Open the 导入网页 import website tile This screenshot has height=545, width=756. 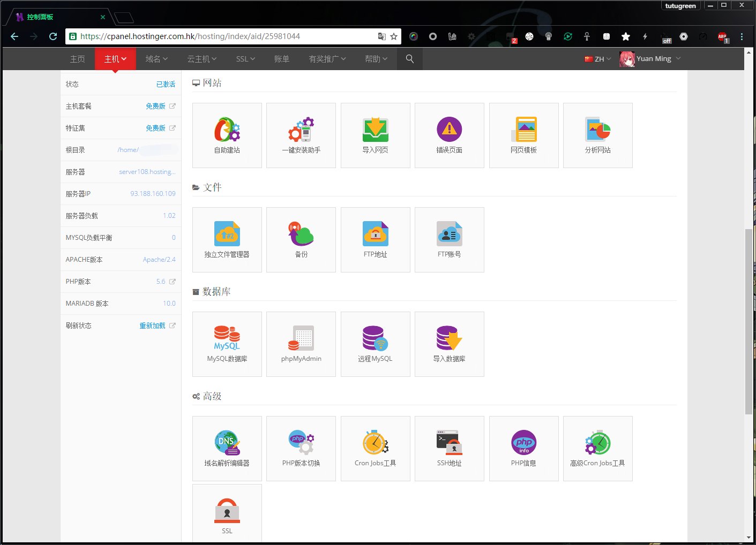coord(376,135)
